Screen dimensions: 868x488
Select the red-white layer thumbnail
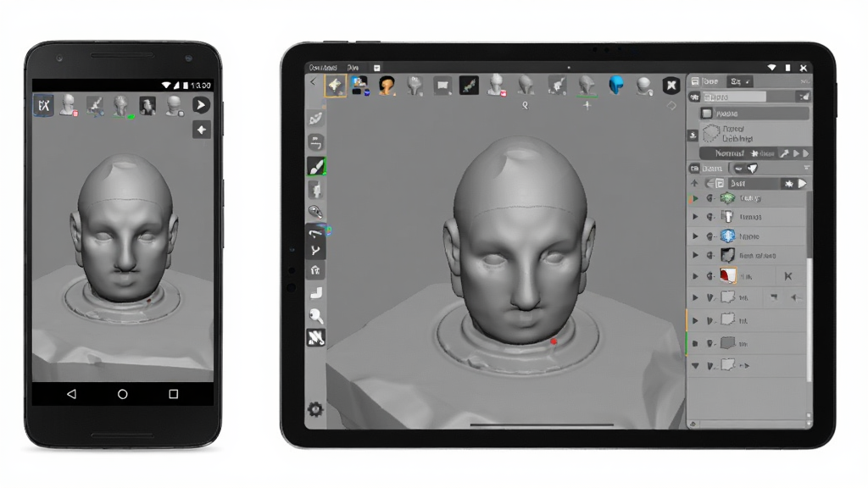pos(728,275)
